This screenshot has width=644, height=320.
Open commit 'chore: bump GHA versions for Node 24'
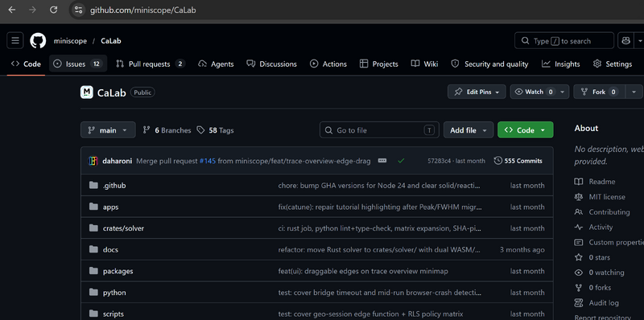click(379, 186)
